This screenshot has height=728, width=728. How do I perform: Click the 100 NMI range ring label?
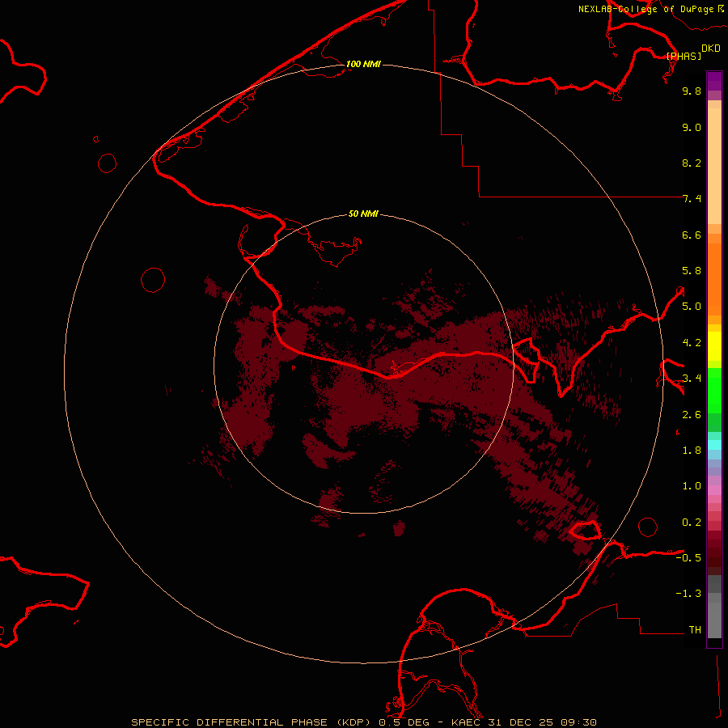point(363,64)
